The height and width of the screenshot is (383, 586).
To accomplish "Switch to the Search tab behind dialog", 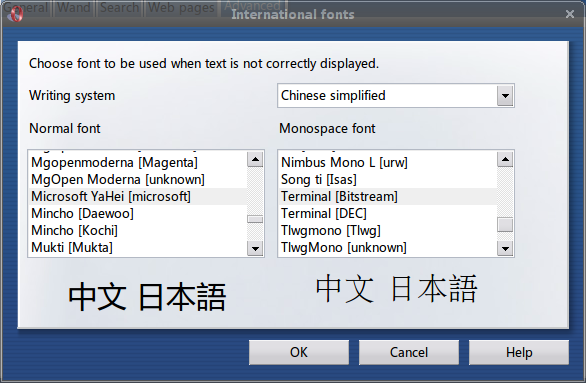I will click(x=120, y=7).
